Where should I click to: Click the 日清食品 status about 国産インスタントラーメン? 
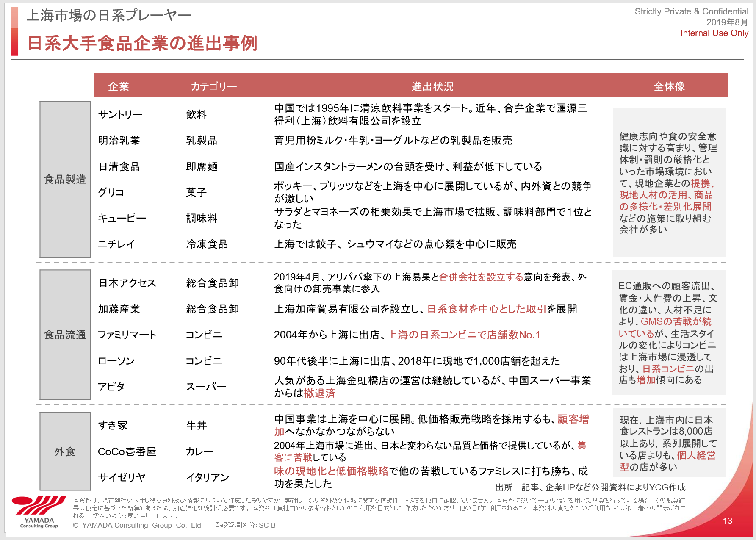click(x=408, y=166)
